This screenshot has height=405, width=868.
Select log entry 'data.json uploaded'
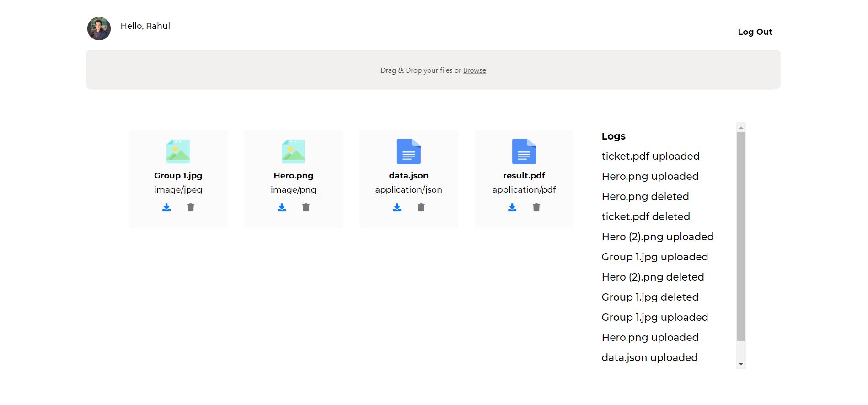(x=649, y=358)
